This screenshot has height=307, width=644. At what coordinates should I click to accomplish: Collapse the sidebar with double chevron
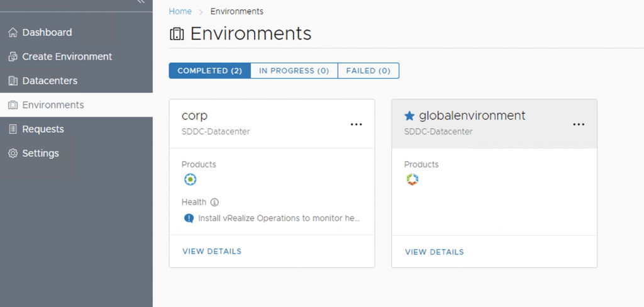click(x=141, y=3)
